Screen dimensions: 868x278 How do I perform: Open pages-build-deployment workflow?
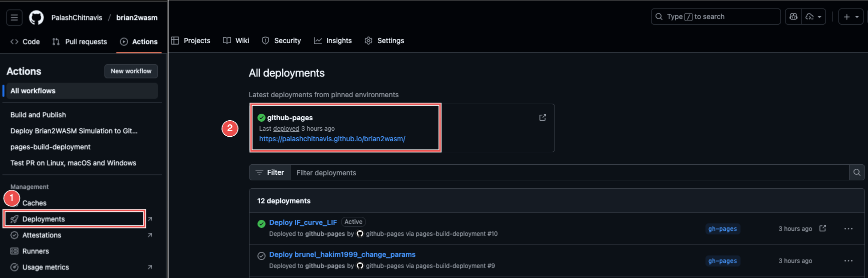click(x=50, y=147)
